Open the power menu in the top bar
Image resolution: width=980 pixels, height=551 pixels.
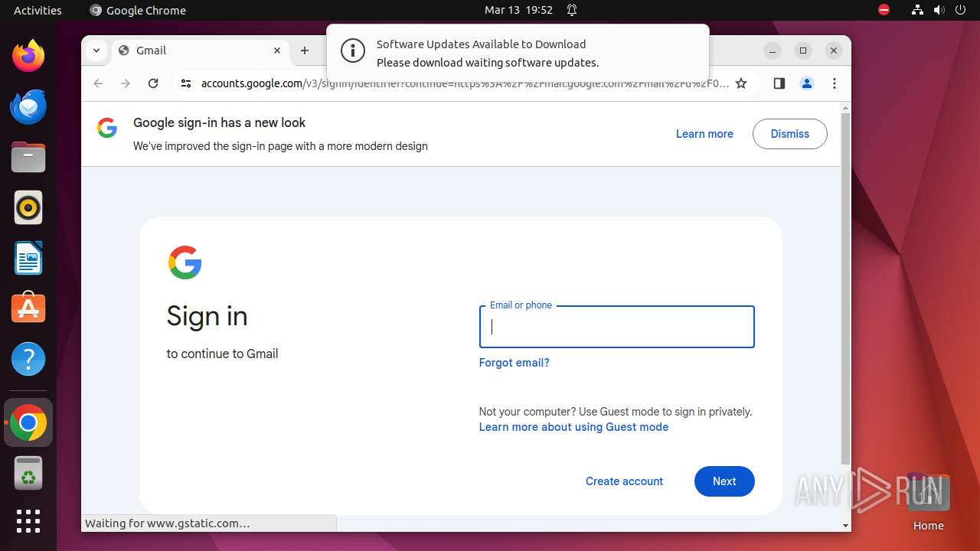point(960,10)
